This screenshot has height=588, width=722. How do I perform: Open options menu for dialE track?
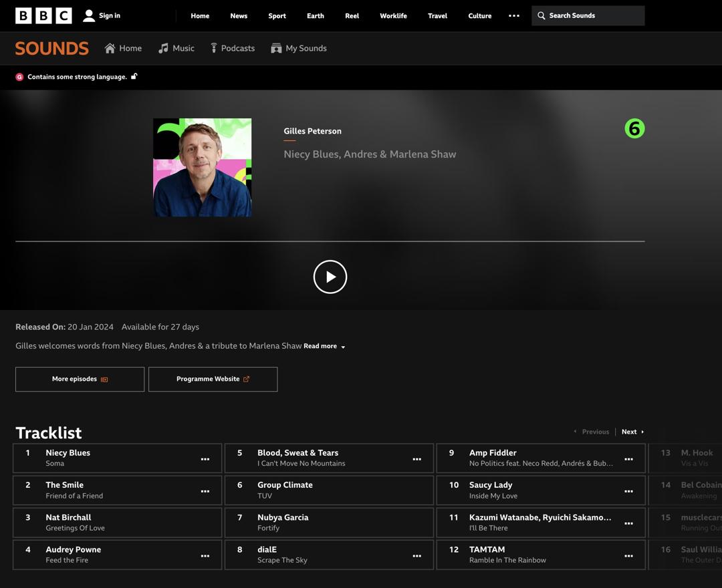[416, 556]
